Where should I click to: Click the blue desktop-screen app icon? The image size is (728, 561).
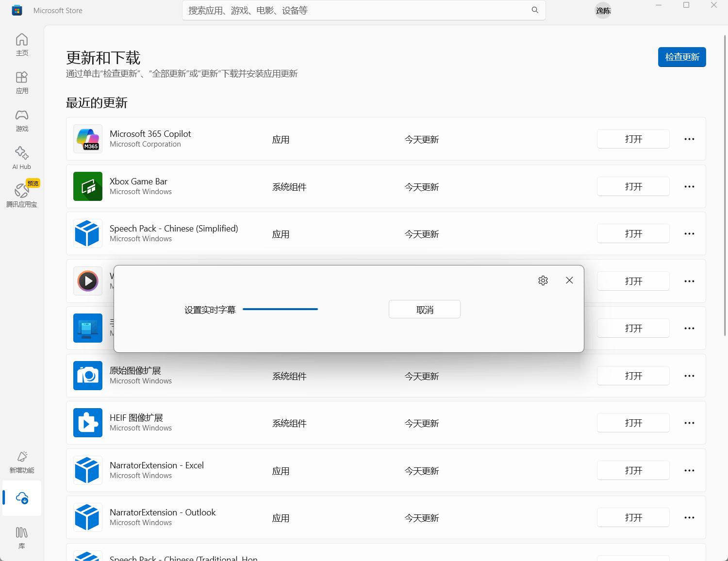(88, 328)
